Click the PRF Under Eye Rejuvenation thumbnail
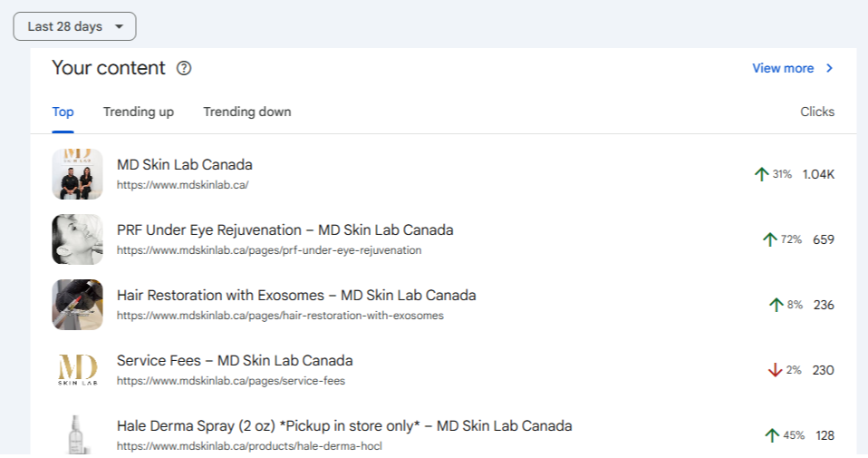The height and width of the screenshot is (458, 868). (x=77, y=239)
